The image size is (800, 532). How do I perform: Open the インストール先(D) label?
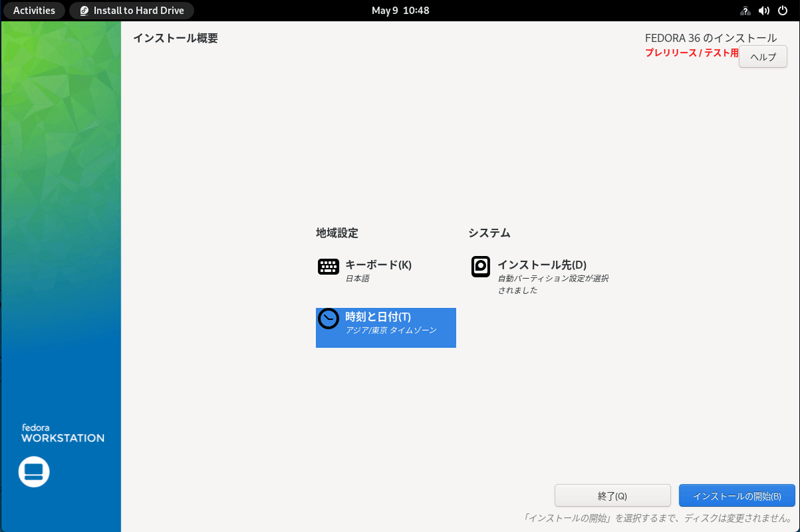pyautogui.click(x=542, y=265)
